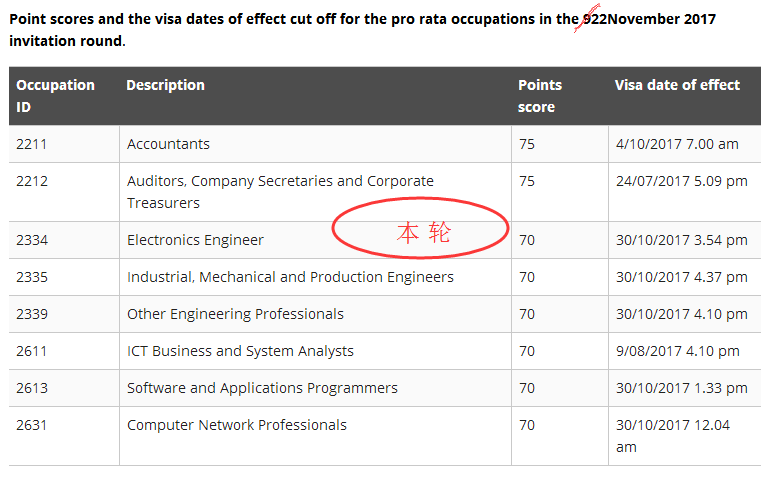Select the Accountants description cell
Screen dimensions: 771x477
pos(168,144)
